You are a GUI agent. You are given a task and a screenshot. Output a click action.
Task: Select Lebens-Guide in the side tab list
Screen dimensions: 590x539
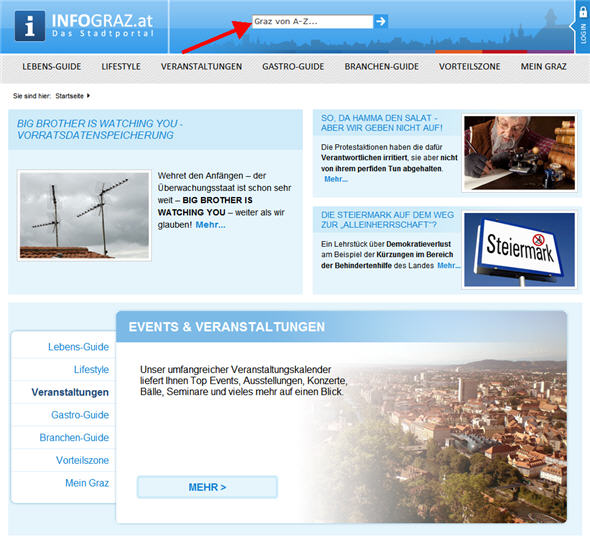pos(78,347)
